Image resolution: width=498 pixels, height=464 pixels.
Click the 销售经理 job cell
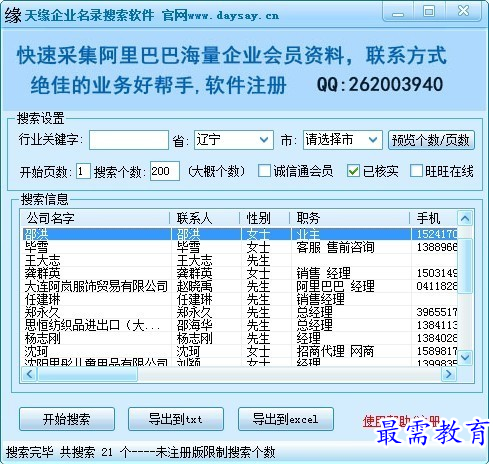tap(320, 299)
